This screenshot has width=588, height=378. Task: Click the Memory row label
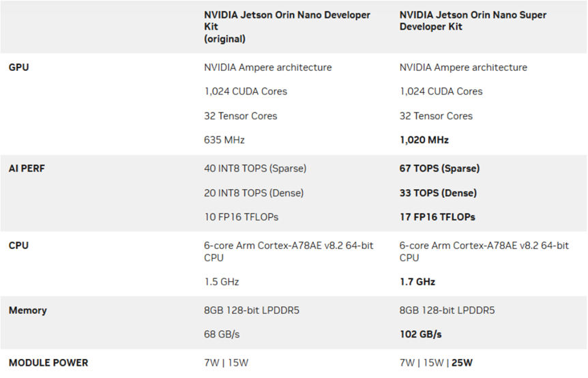[28, 310]
